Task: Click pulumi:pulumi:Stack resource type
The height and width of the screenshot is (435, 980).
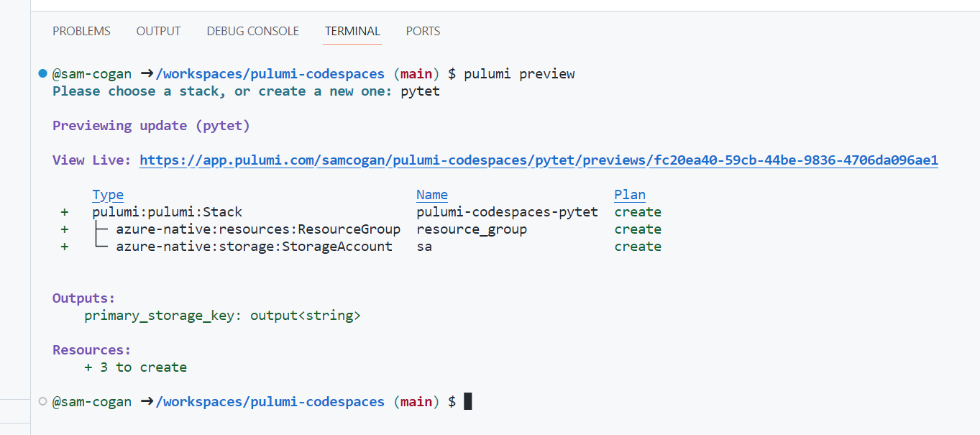Action: pyautogui.click(x=167, y=212)
